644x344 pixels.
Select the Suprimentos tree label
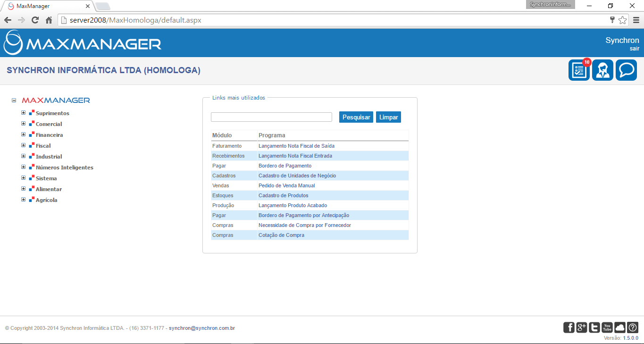point(52,113)
